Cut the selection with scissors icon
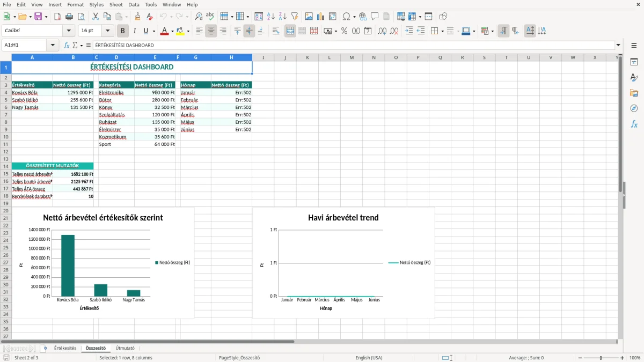This screenshot has height=362, width=644. coord(96,17)
